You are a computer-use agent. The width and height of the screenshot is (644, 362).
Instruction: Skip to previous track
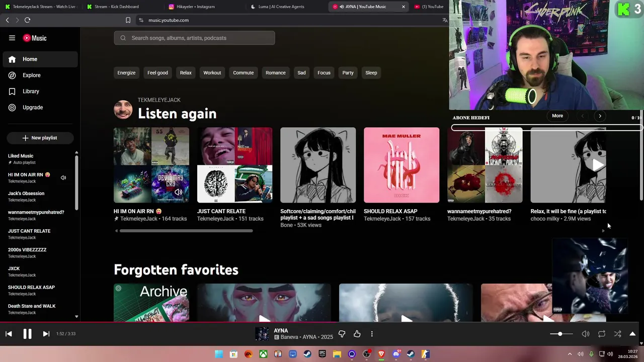[9, 334]
